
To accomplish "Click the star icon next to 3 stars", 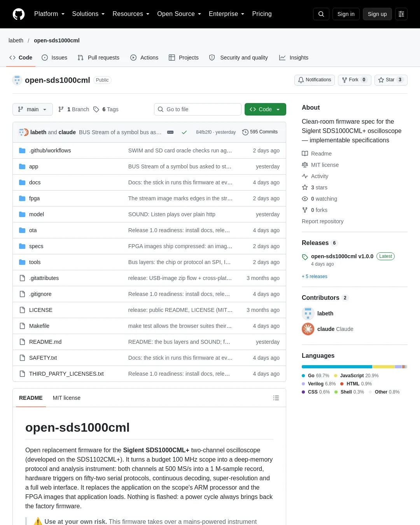I will click(305, 187).
